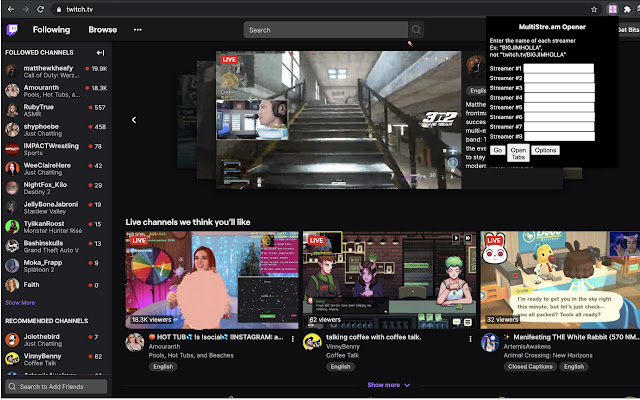This screenshot has height=400, width=640.
Task: Click the Open Tabs button
Action: tap(518, 153)
